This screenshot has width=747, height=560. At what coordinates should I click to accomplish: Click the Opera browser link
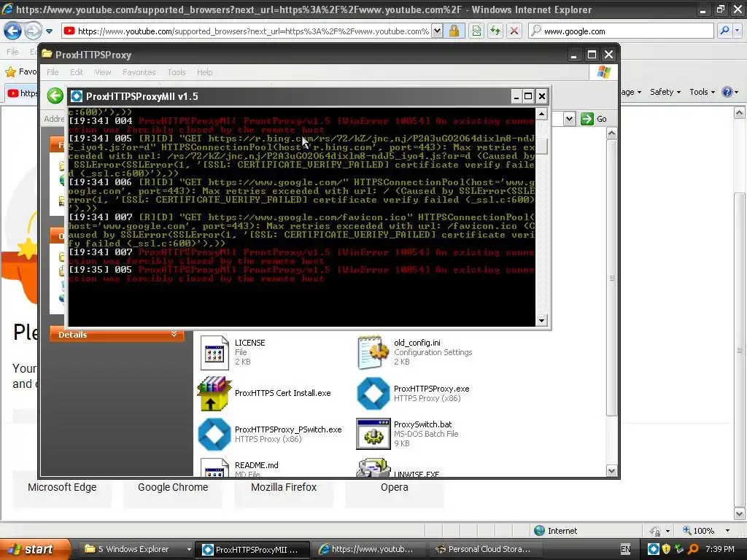(395, 487)
